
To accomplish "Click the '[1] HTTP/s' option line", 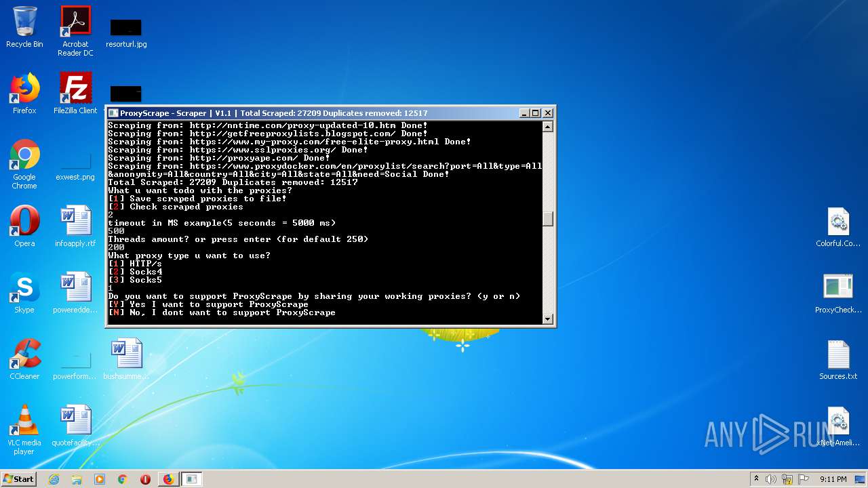I will click(x=135, y=264).
